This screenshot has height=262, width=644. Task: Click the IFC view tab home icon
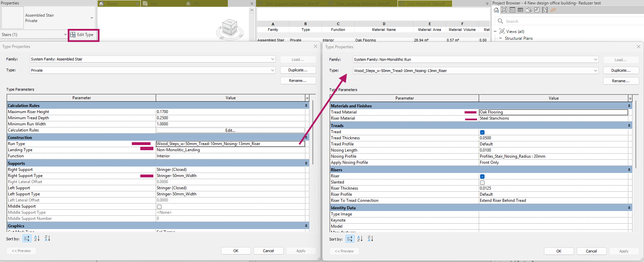coord(189,4)
